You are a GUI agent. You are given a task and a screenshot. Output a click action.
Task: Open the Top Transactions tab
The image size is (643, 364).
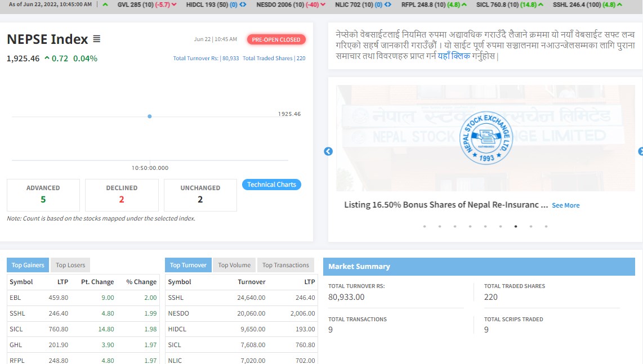tap(285, 265)
